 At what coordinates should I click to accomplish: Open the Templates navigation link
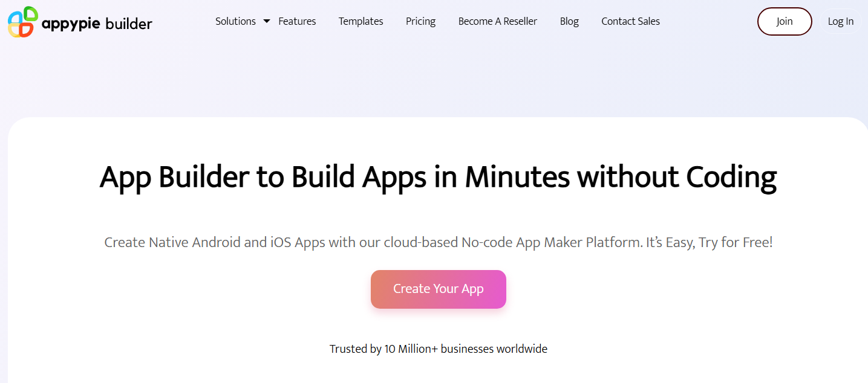(361, 21)
